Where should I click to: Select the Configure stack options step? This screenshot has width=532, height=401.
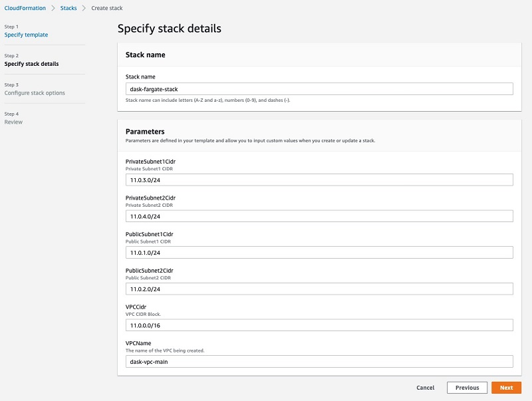tap(35, 93)
